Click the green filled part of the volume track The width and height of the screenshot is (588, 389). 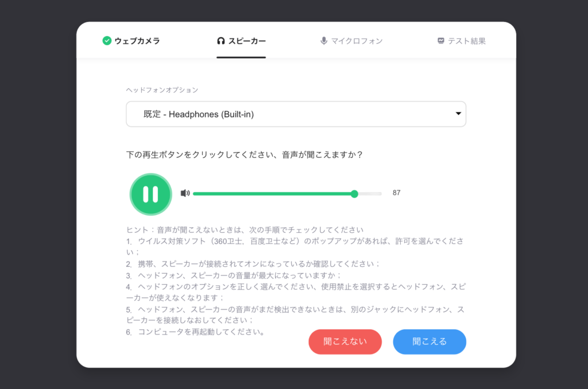[x=270, y=194]
